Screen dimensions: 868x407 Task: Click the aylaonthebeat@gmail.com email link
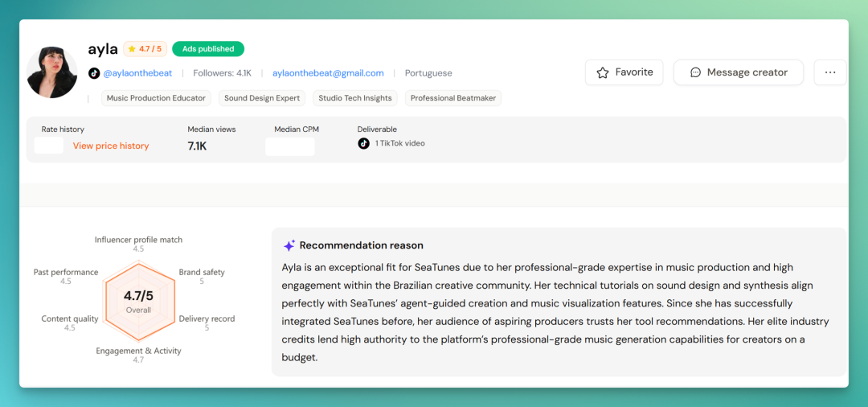328,73
